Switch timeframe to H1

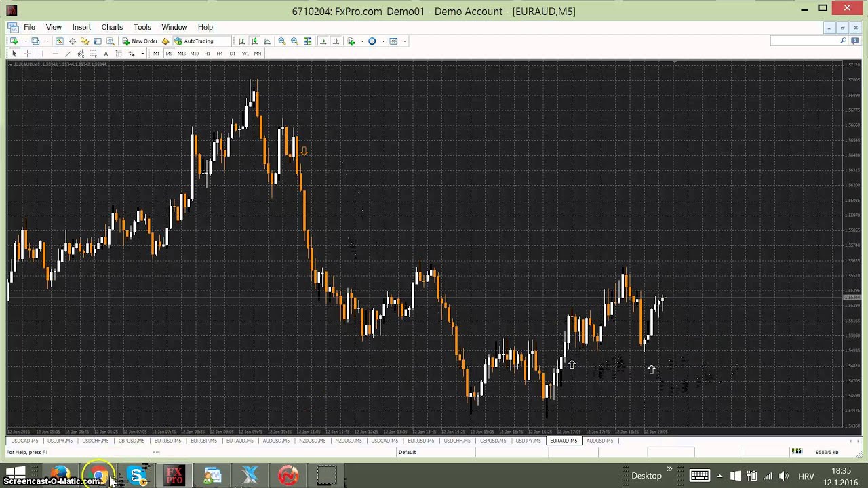click(x=208, y=54)
